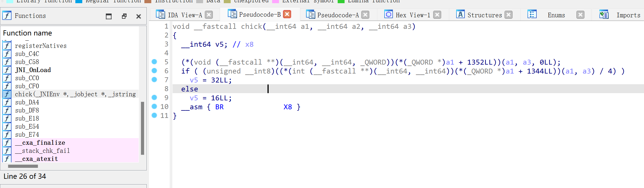Click the functions list horizontal scrollbar
Viewport: 644px width, 188px height.
[x=23, y=166]
